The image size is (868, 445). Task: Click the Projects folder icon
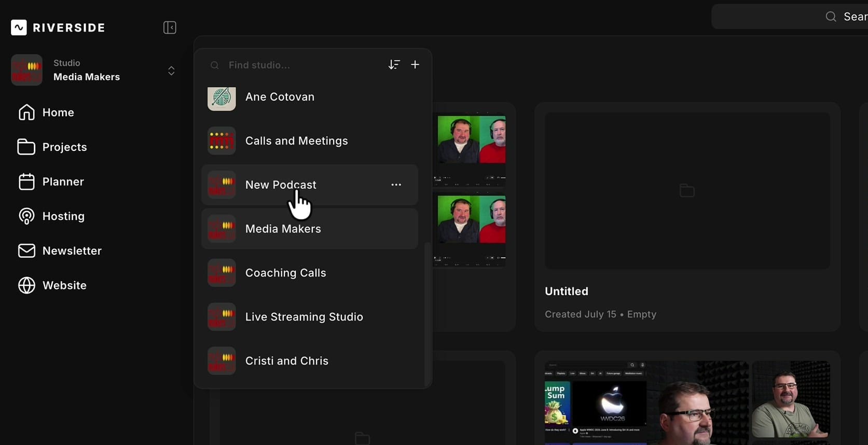(x=26, y=147)
